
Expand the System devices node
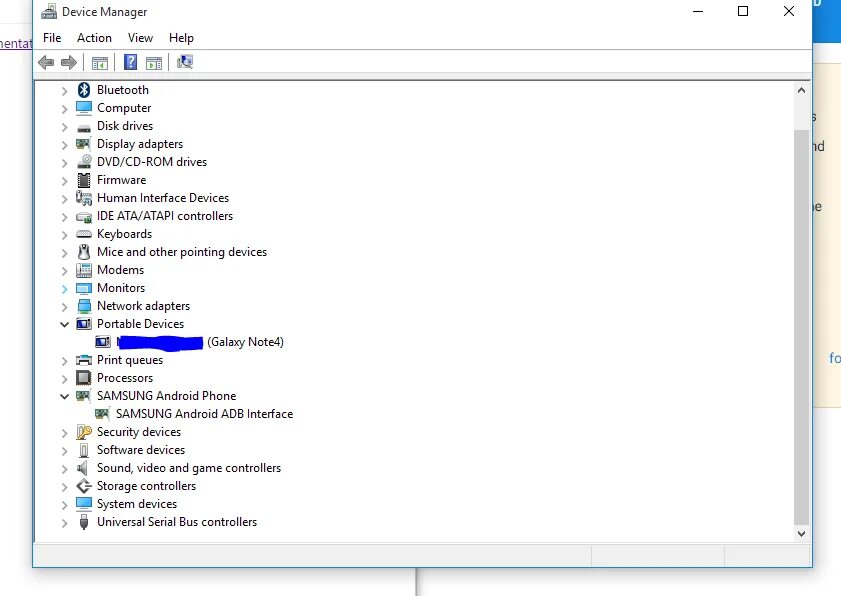64,505
